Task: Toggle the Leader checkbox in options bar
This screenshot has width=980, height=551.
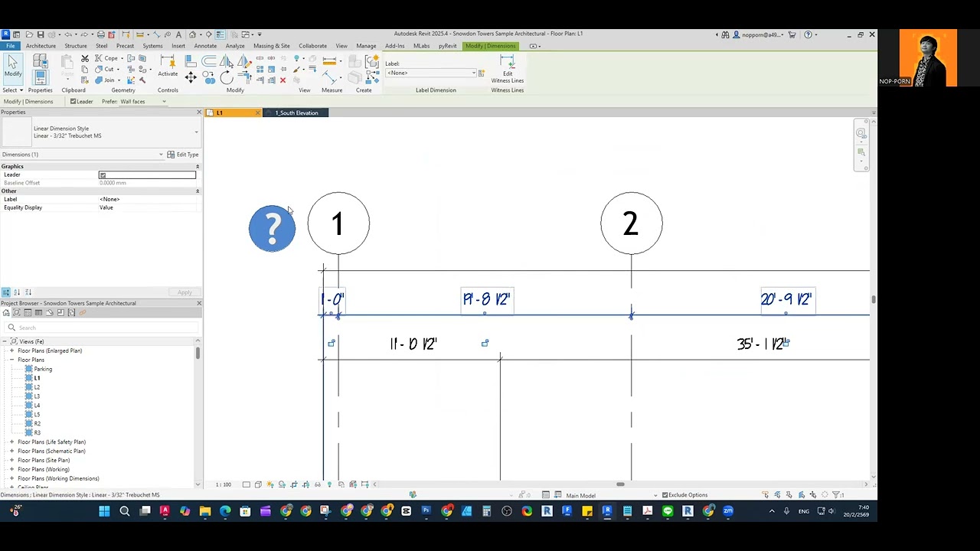Action: pos(73,102)
